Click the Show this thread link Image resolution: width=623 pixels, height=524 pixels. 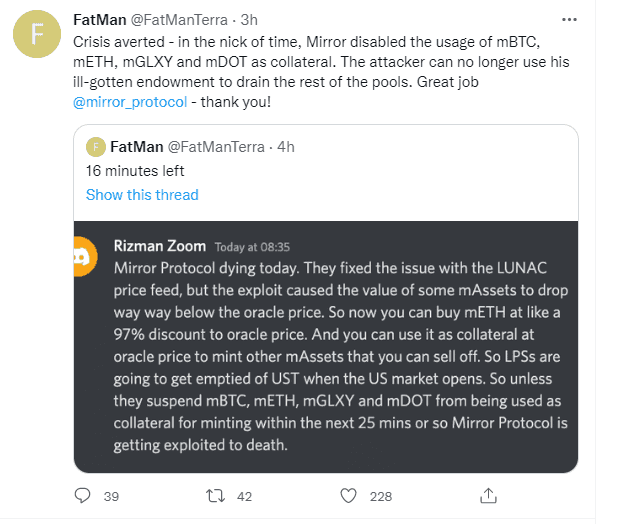[x=142, y=194]
